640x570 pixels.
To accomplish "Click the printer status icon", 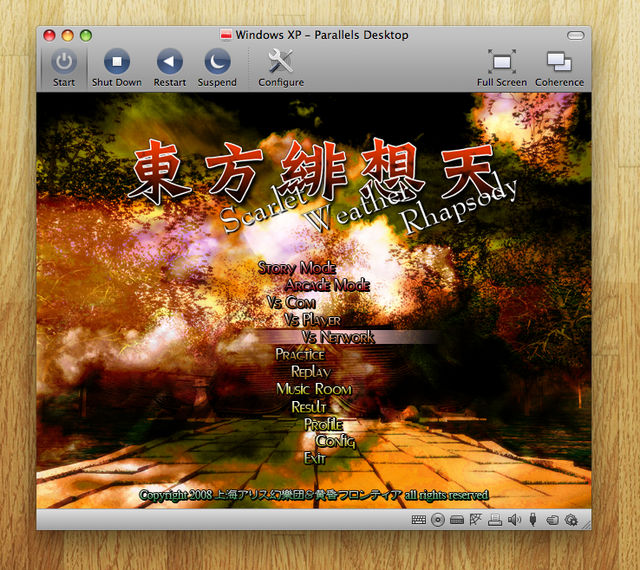I will click(x=495, y=520).
